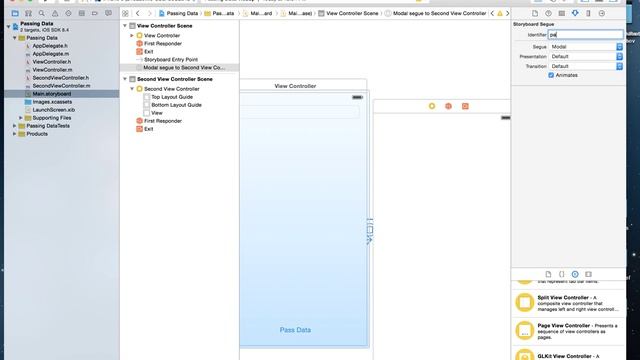Image resolution: width=640 pixels, height=360 pixels.
Task: Click the Exit dock icon on canvas
Action: pyautogui.click(x=465, y=106)
